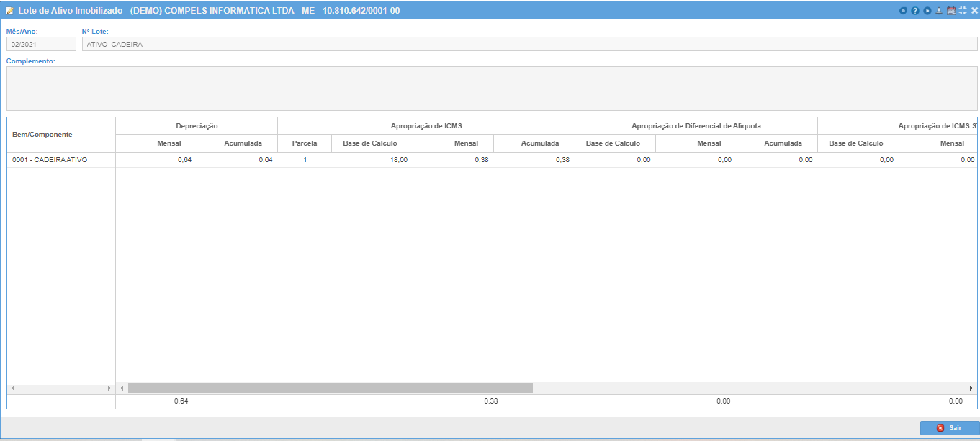Viewport: 980px width, 441px height.
Task: Click the Apropriação de ICMS group header
Action: point(426,125)
